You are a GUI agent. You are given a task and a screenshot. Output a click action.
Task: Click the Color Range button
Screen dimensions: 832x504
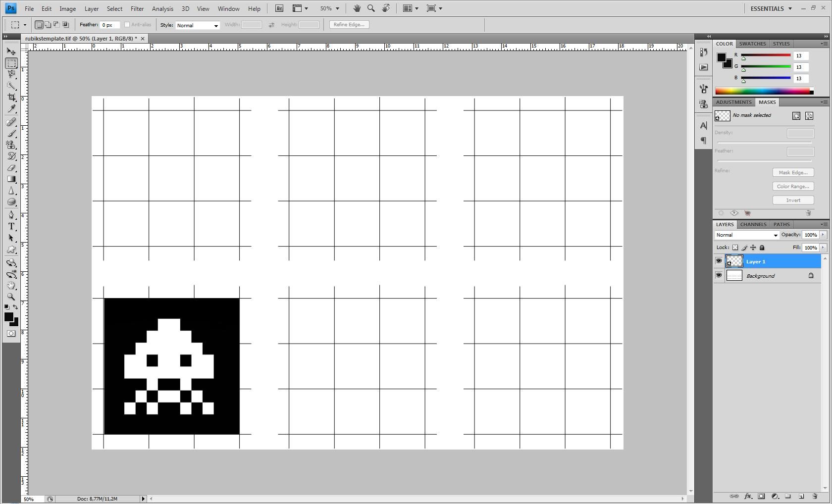(x=793, y=187)
